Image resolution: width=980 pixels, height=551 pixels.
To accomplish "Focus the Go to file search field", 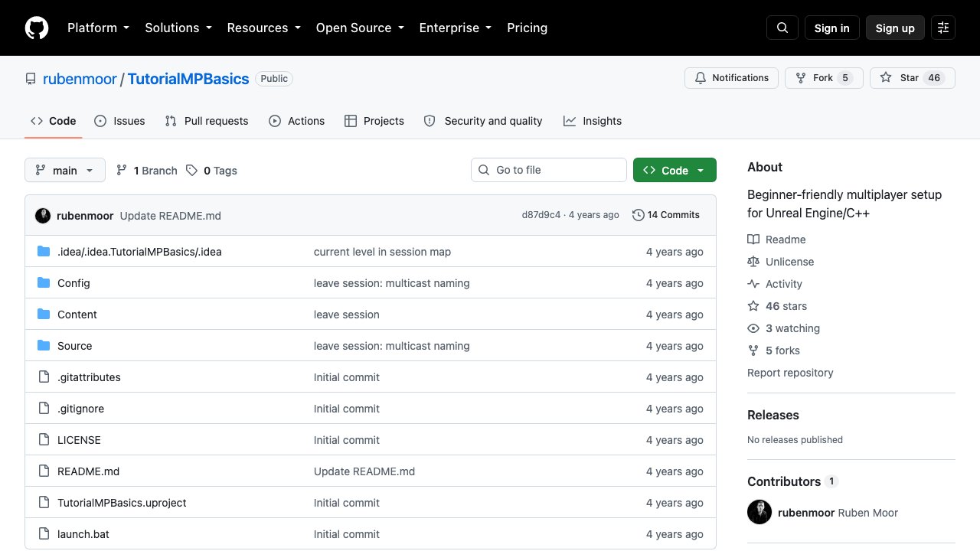I will coord(549,170).
